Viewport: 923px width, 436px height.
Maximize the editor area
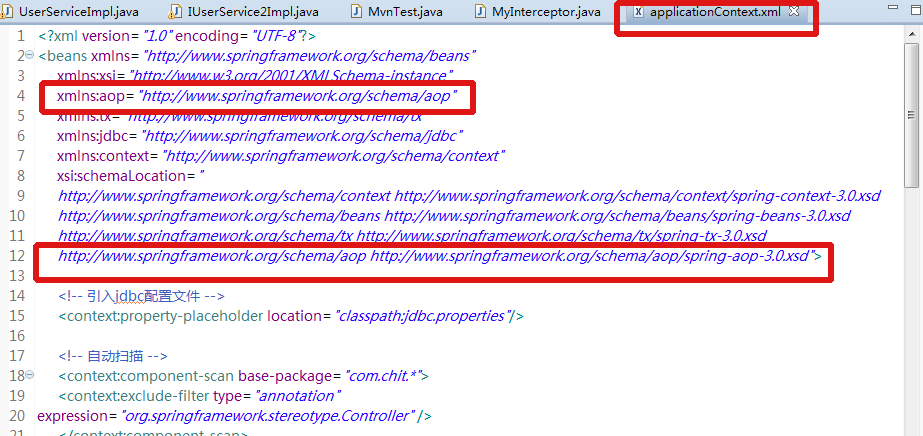(914, 9)
